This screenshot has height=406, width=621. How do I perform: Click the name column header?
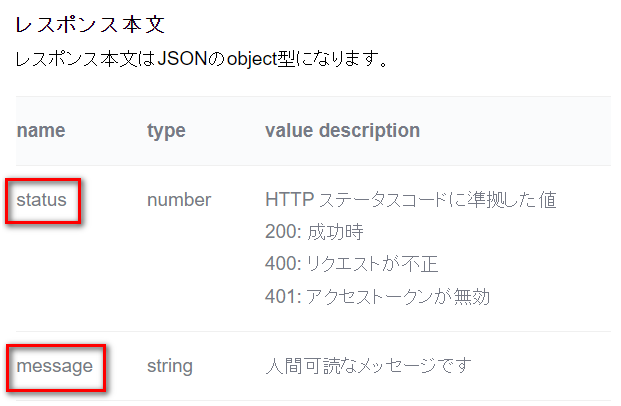(x=41, y=130)
